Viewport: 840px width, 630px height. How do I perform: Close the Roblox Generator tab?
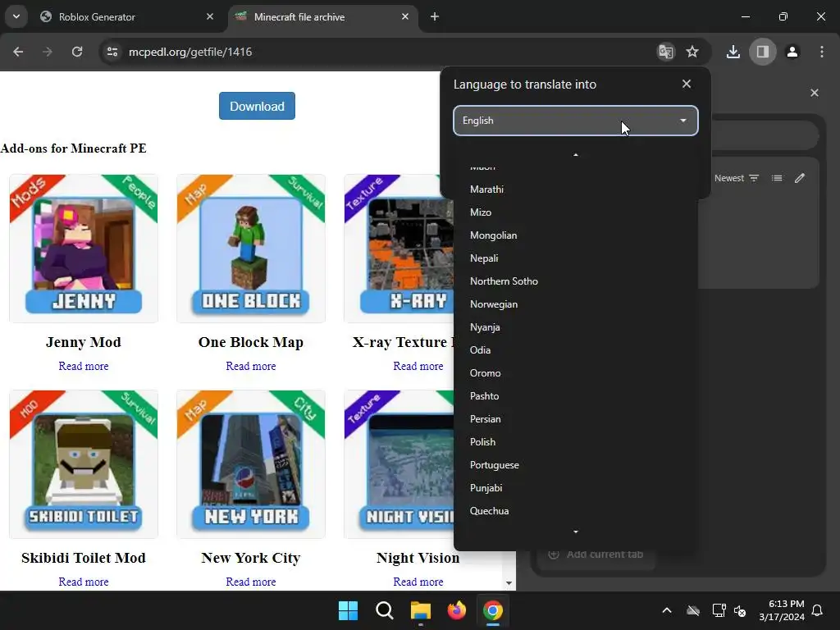tap(210, 16)
